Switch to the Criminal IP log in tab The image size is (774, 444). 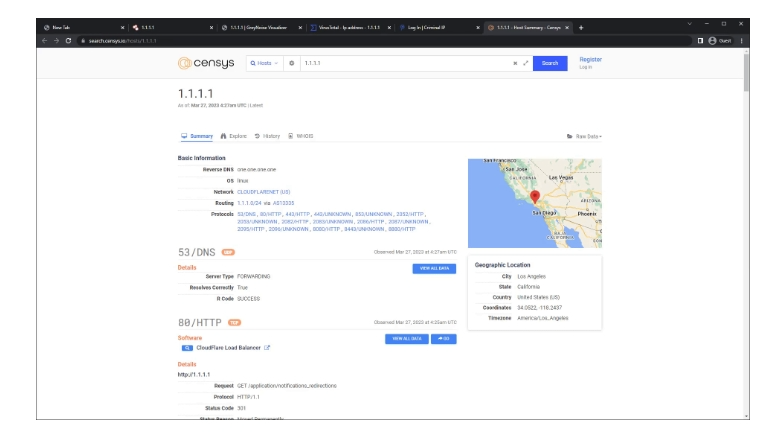(437, 28)
